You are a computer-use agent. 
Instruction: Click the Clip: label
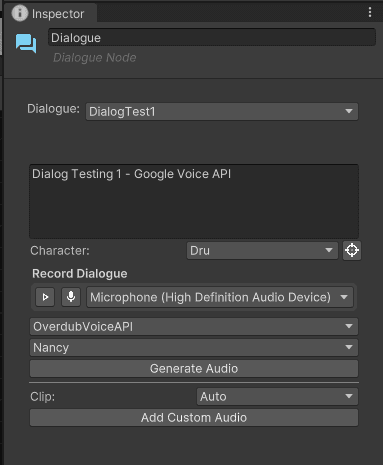click(x=43, y=397)
